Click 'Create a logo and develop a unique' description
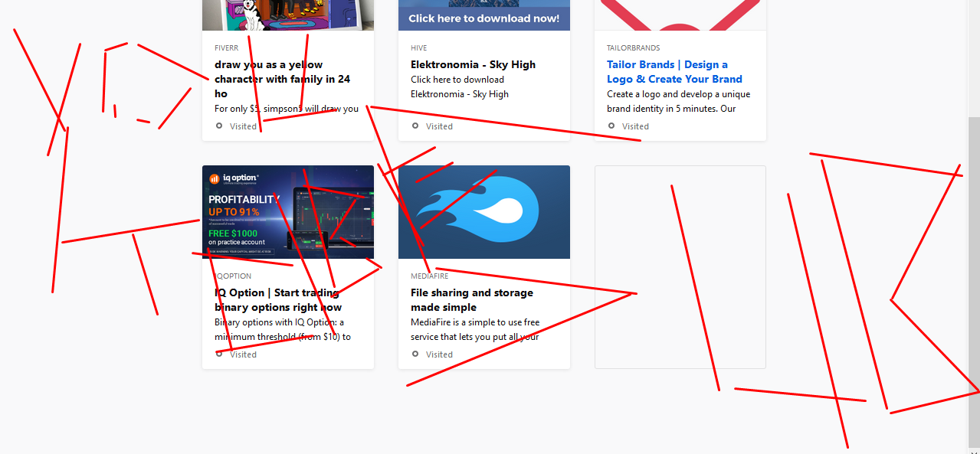Viewport: 980px width, 454px height. [x=679, y=102]
